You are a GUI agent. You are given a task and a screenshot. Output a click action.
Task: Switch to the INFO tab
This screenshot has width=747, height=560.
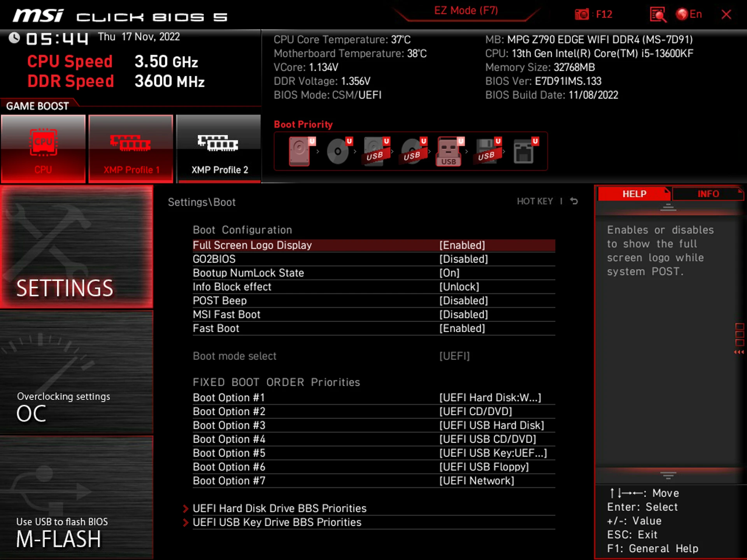tap(708, 194)
